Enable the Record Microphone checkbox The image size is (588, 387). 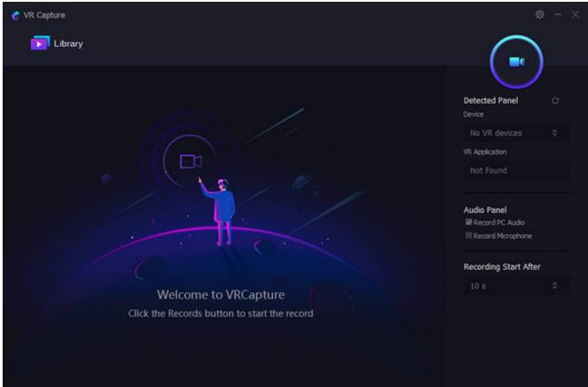click(469, 235)
